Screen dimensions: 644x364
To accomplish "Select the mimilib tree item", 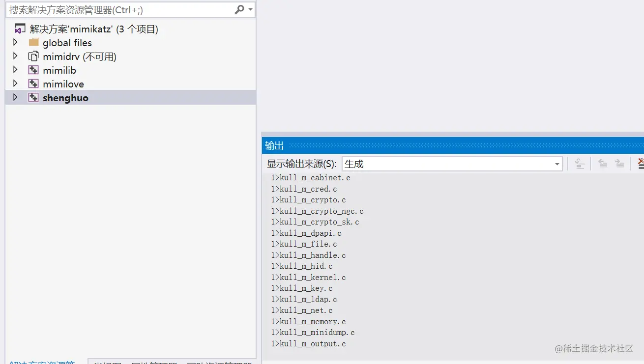I will pos(59,70).
